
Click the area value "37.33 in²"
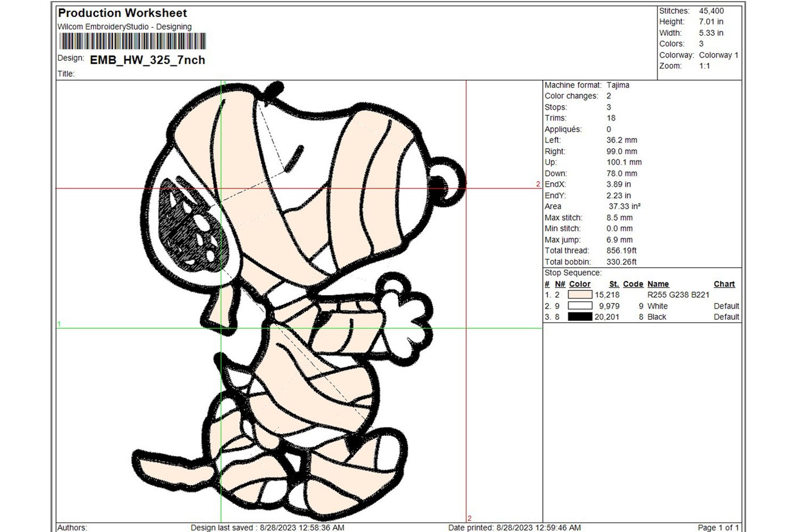pyautogui.click(x=625, y=206)
